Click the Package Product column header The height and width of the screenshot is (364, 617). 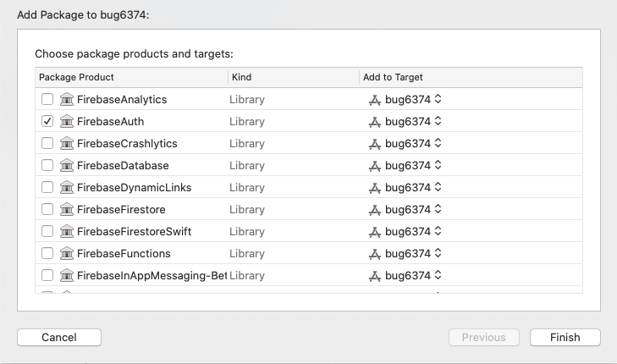76,77
